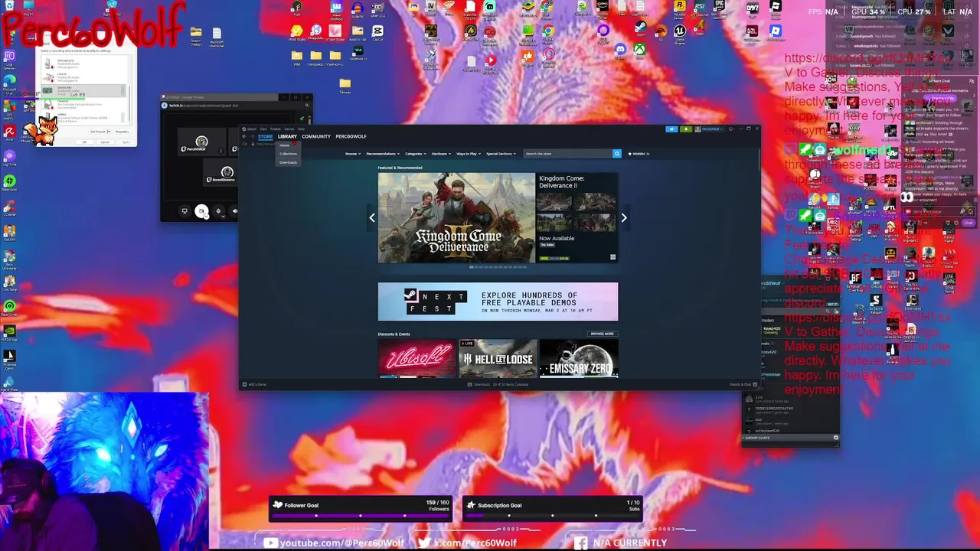Screen dimensions: 980x551
Task: Open Wishlist link in Steam store
Action: click(639, 154)
